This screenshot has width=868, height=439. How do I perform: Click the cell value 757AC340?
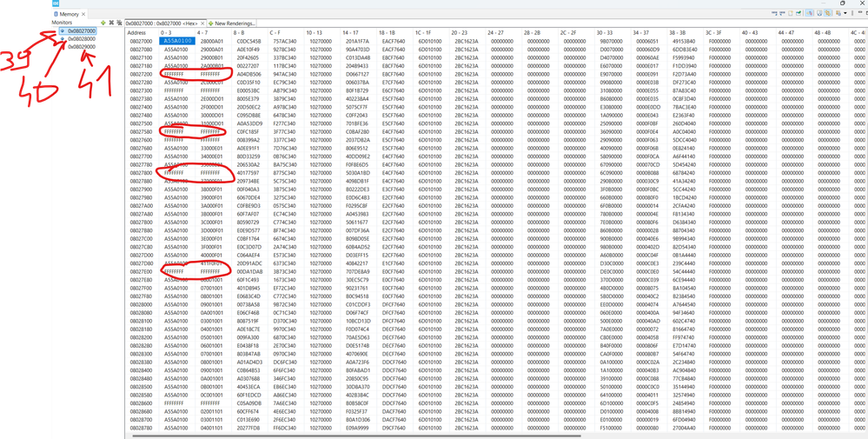click(x=284, y=41)
